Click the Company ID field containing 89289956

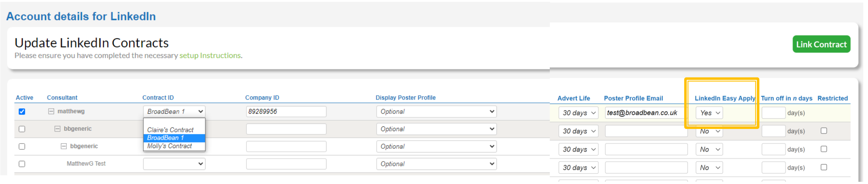[286, 112]
